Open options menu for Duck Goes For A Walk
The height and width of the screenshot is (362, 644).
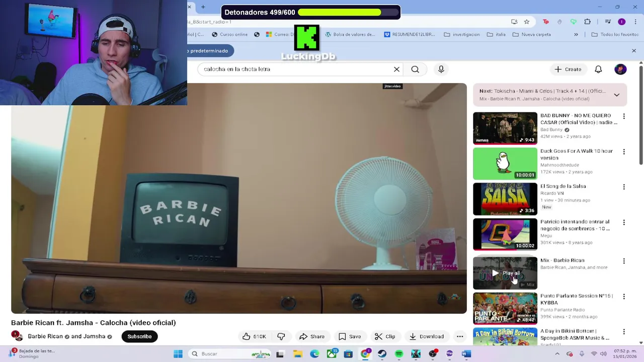[x=624, y=151]
